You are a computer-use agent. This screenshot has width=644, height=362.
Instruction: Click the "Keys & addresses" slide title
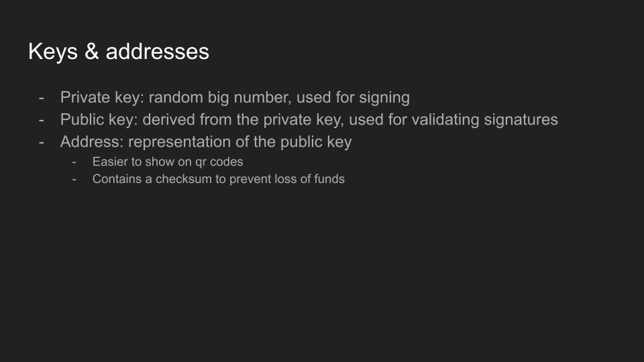click(118, 52)
